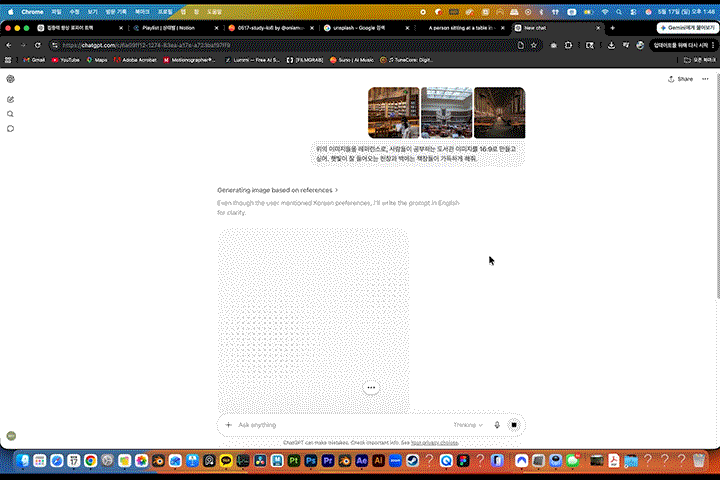The image size is (720, 480).
Task: Reload the page with refresh icon
Action: (38, 45)
